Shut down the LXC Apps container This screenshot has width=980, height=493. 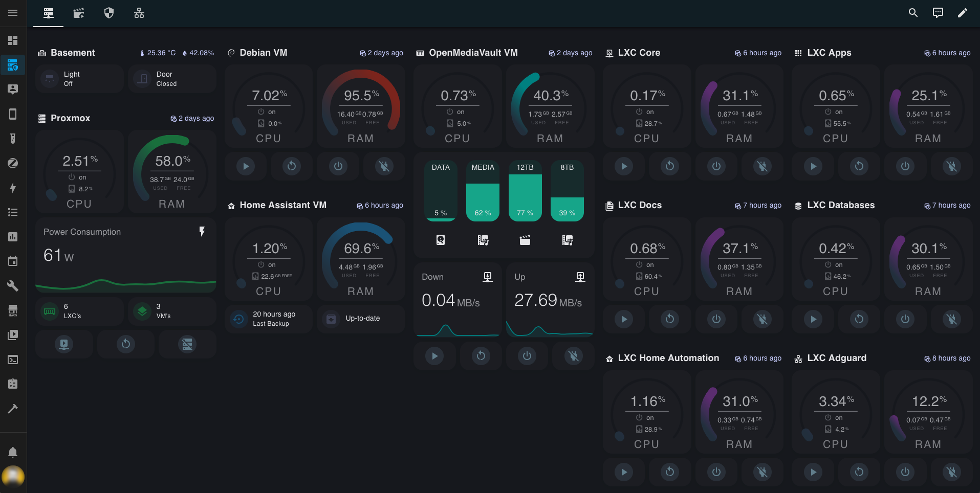pos(905,166)
